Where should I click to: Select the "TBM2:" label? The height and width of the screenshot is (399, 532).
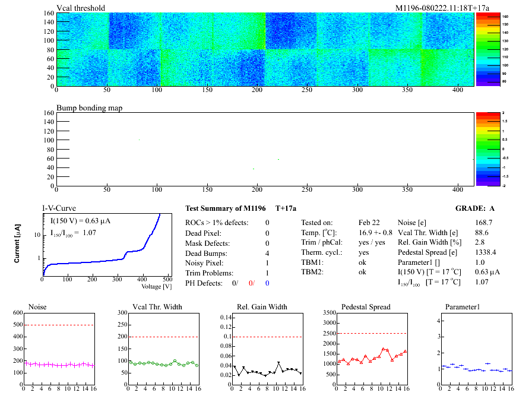point(312,272)
